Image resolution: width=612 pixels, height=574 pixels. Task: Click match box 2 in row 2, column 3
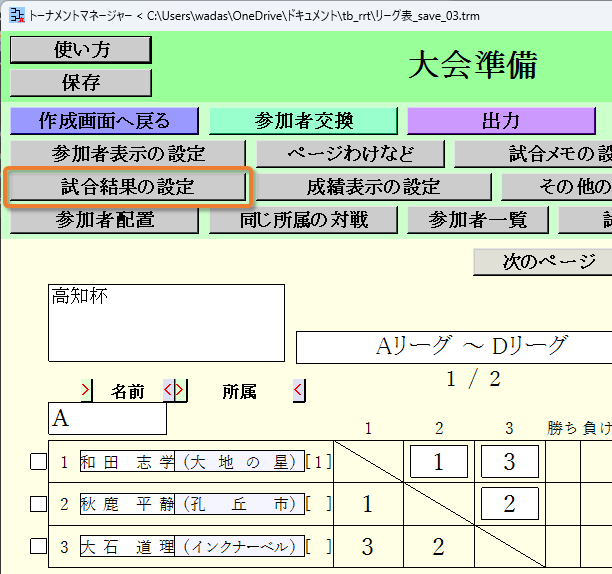510,503
